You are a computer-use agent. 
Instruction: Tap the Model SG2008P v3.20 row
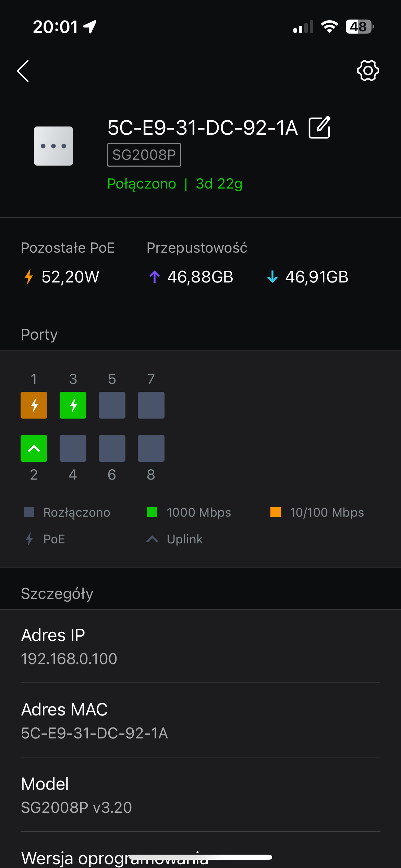tap(200, 795)
